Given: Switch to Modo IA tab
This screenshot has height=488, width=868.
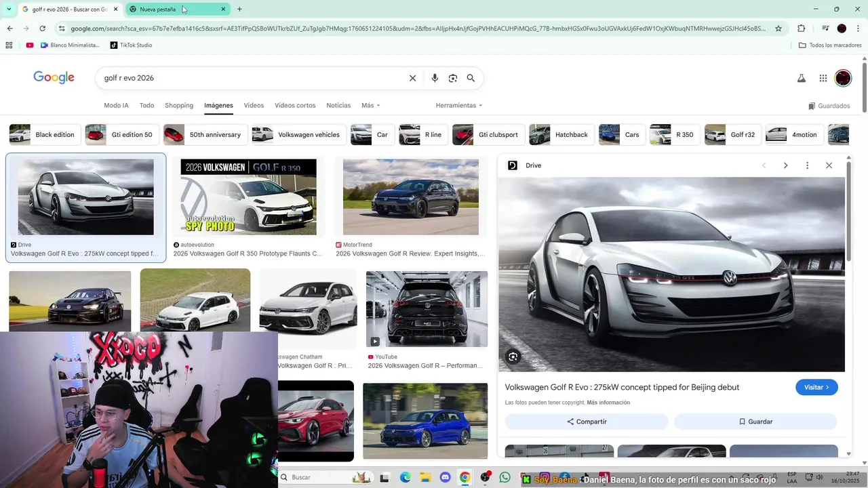Looking at the screenshot, I should click(116, 106).
